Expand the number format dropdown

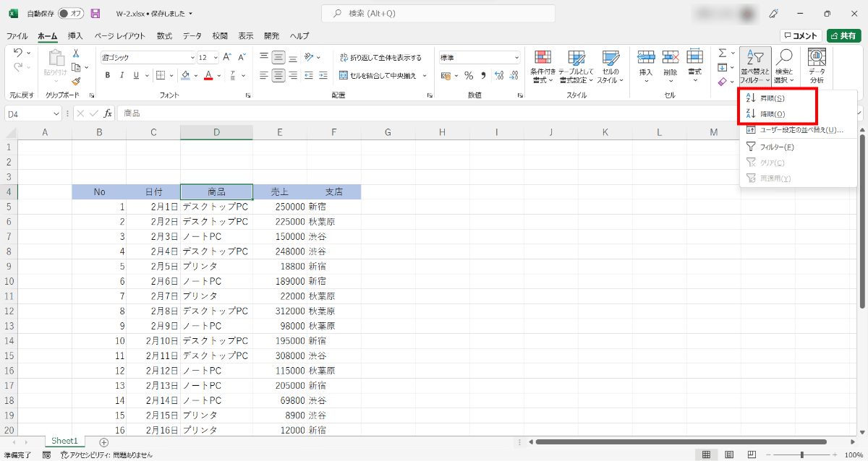516,58
